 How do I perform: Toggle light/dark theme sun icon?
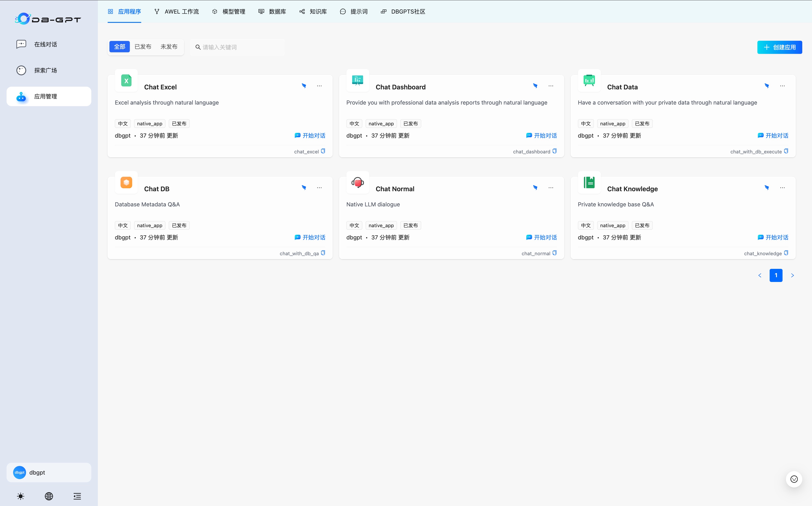point(21,496)
